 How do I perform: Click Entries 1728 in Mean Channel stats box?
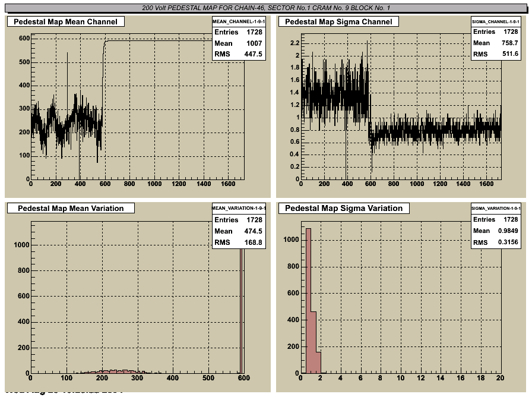coord(238,32)
